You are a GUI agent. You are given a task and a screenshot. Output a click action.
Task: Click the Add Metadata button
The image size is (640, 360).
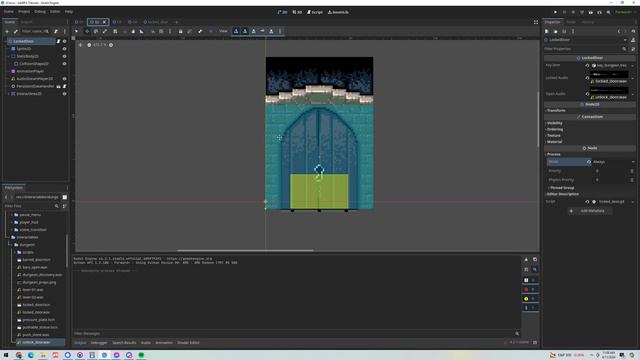pos(589,211)
